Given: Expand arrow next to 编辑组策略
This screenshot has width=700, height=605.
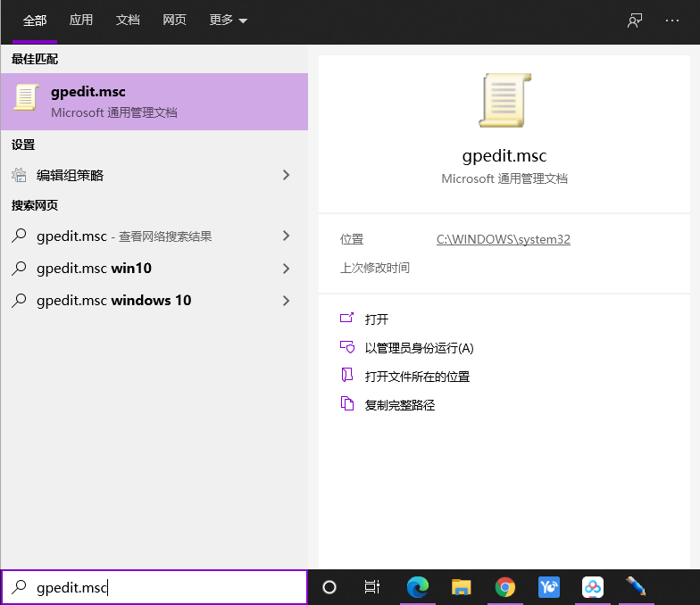Looking at the screenshot, I should point(287,176).
